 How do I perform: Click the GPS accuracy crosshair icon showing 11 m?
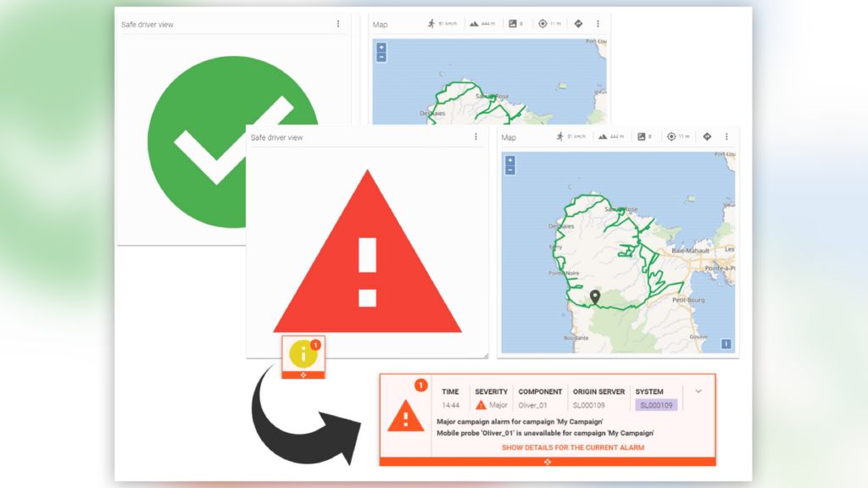pyautogui.click(x=671, y=136)
